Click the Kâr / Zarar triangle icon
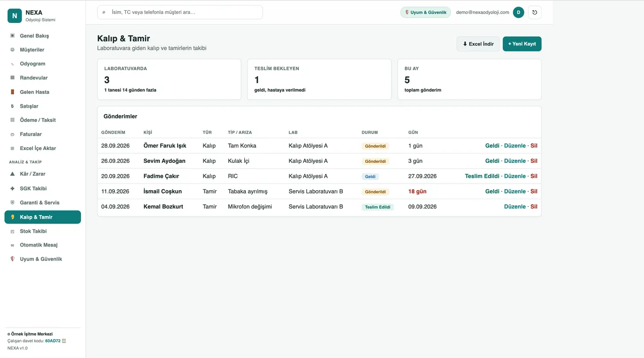 point(12,174)
